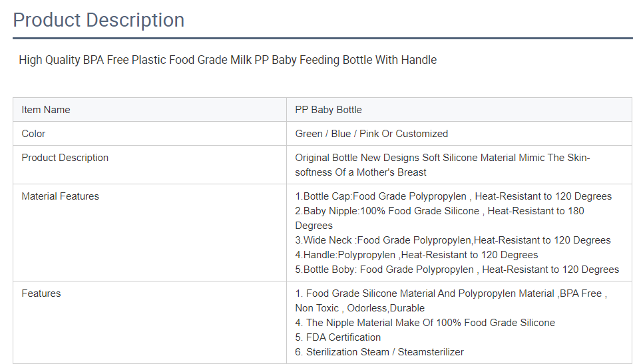633x364 pixels.
Task: Click the Product Description table row label
Action: [65, 158]
